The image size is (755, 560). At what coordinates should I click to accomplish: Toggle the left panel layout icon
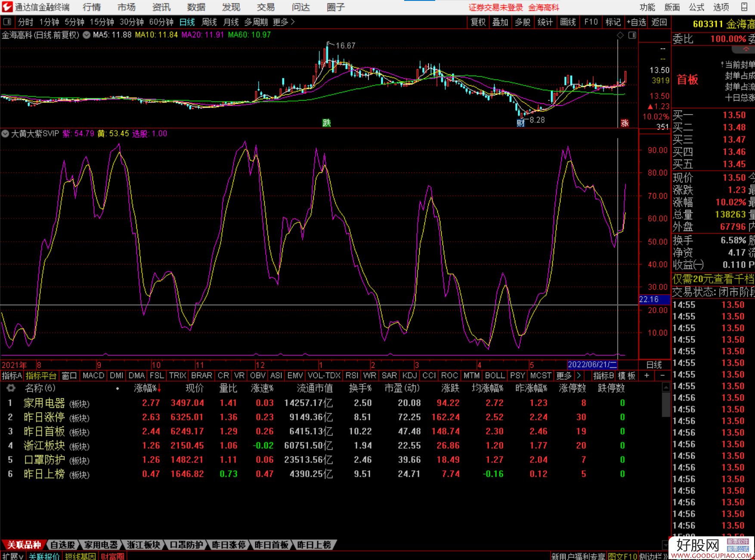[7, 22]
